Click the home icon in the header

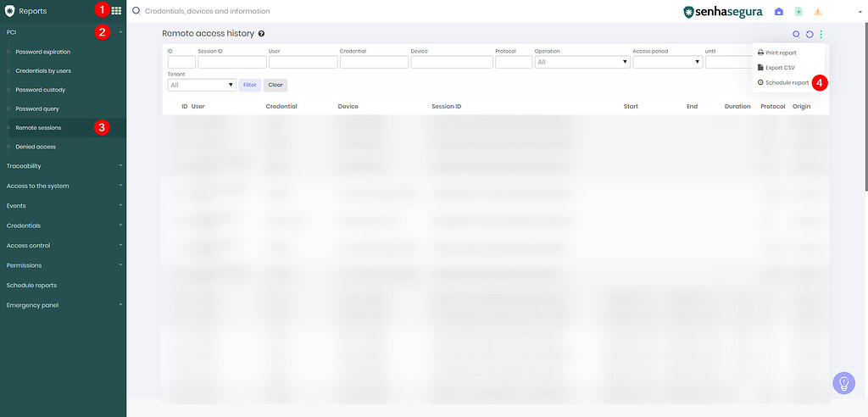(779, 12)
